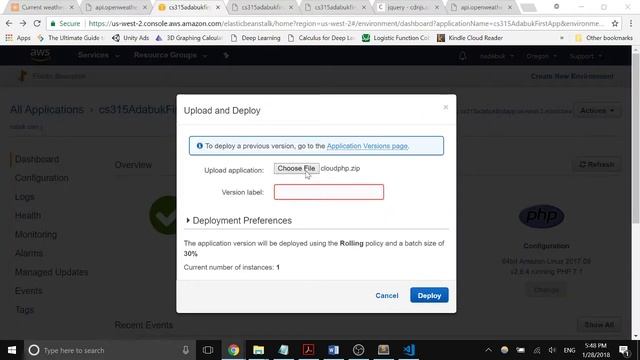Open the AWS notifications bell
The image size is (640, 360).
tap(462, 56)
